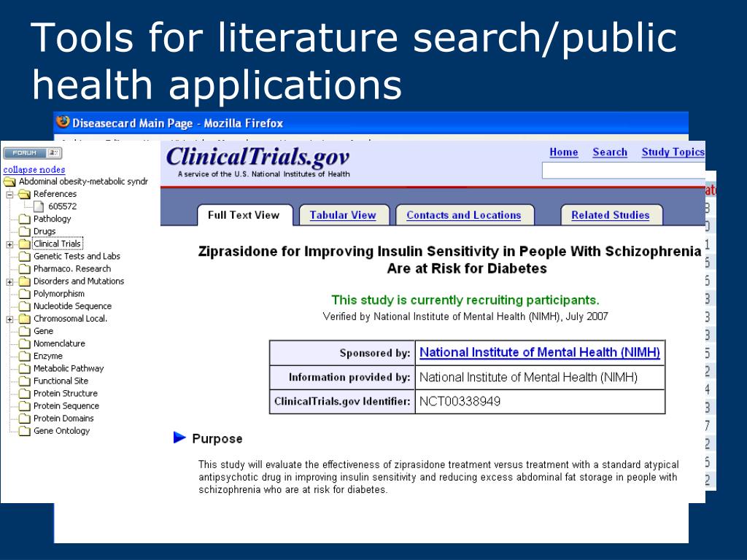Click the Search link in the header
The image size is (747, 560).
[x=610, y=152]
